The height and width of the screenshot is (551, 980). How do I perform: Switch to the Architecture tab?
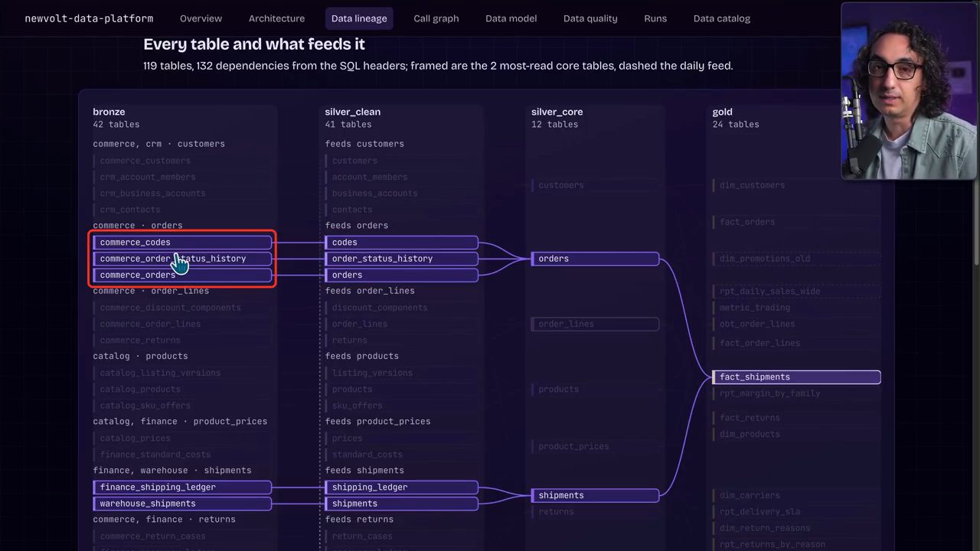pos(276,18)
